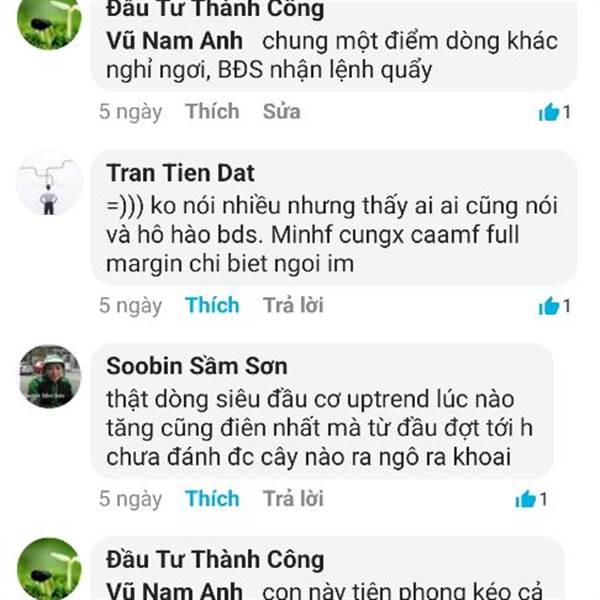
Task: Click Trả lời under Tran Tien Dat's comment
Action: (x=293, y=305)
